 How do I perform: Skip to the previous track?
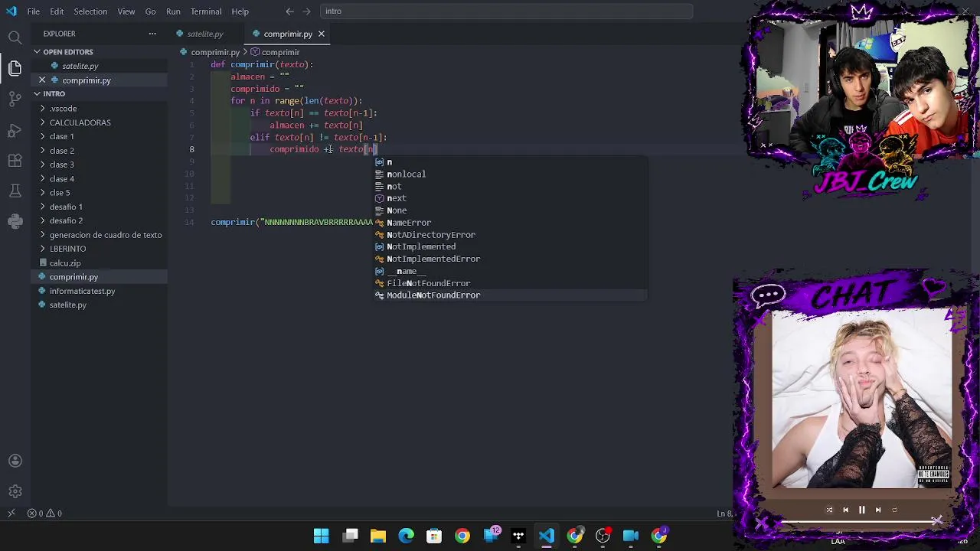click(845, 510)
